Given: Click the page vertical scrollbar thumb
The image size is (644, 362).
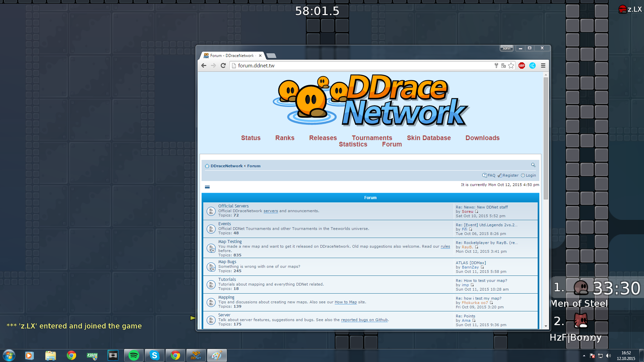Looking at the screenshot, I should tap(546, 137).
